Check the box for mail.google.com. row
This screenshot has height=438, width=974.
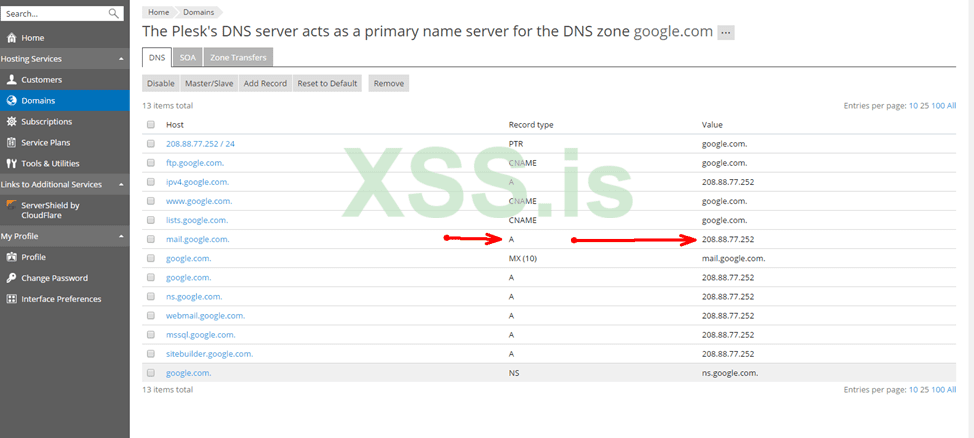pos(150,239)
